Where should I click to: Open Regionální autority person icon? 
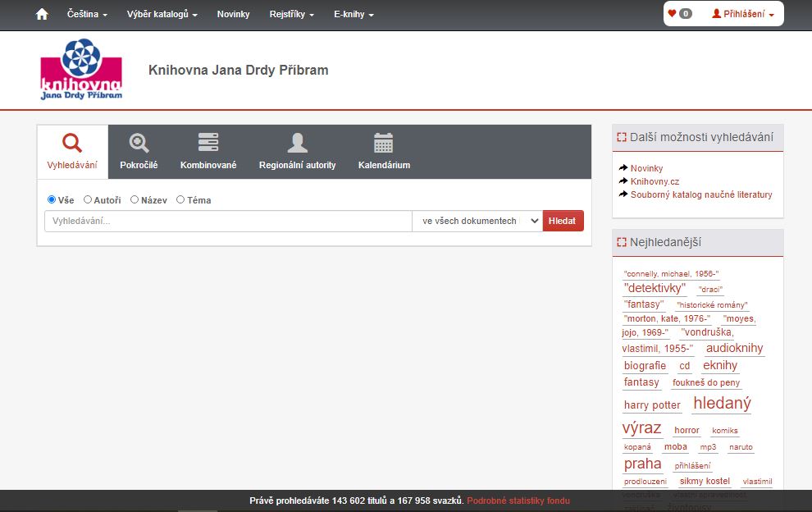pyautogui.click(x=297, y=144)
